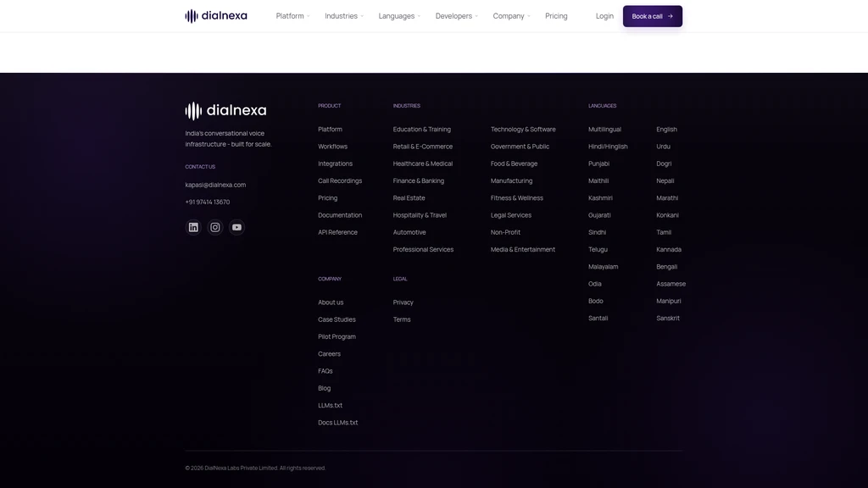Open Platform link in footer Product

330,130
